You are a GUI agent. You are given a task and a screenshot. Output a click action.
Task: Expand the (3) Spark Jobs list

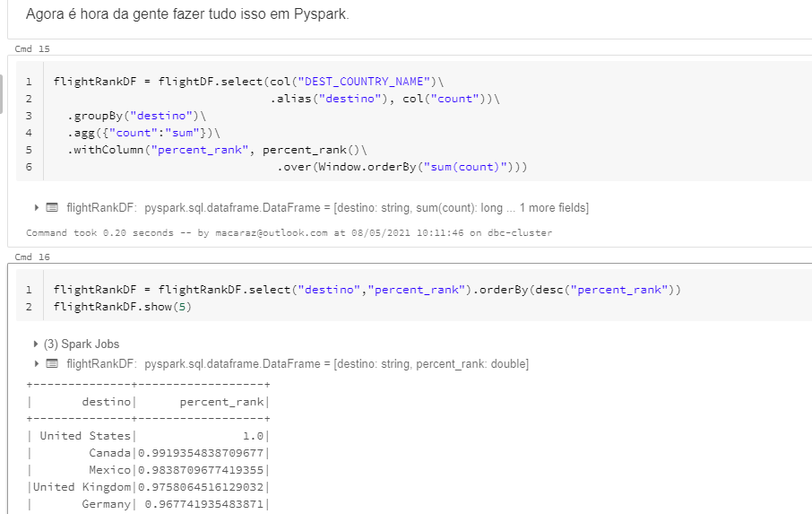coord(37,344)
